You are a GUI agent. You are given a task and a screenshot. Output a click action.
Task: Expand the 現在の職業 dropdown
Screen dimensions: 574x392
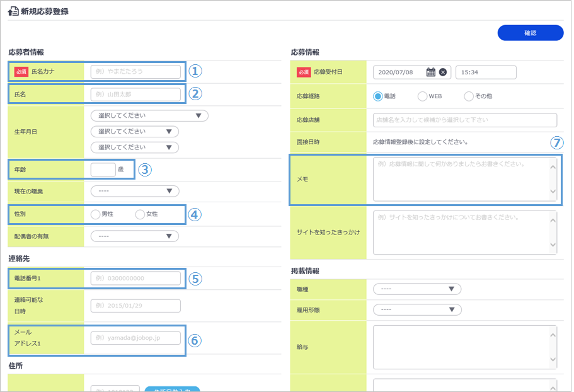[x=135, y=191]
